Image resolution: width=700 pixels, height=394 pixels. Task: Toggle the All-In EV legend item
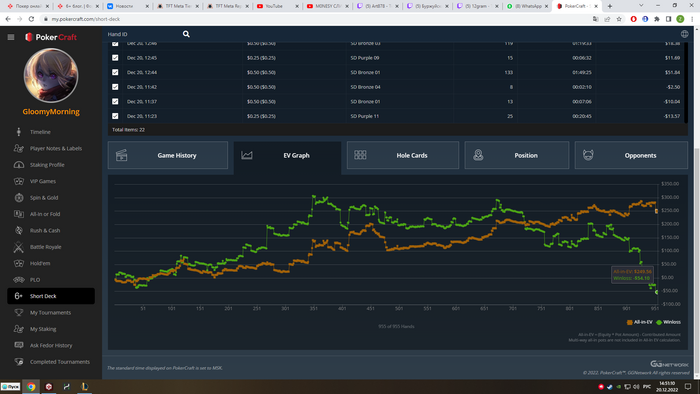pos(640,322)
